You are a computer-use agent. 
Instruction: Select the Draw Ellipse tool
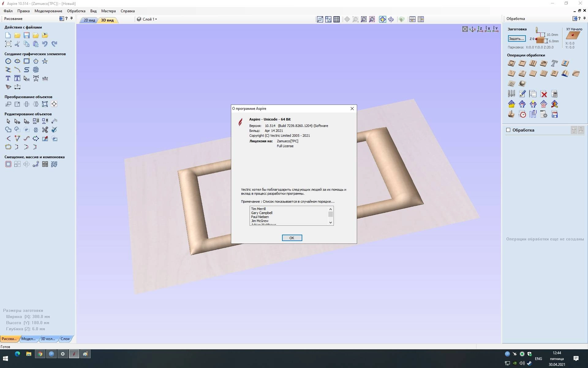click(x=17, y=61)
